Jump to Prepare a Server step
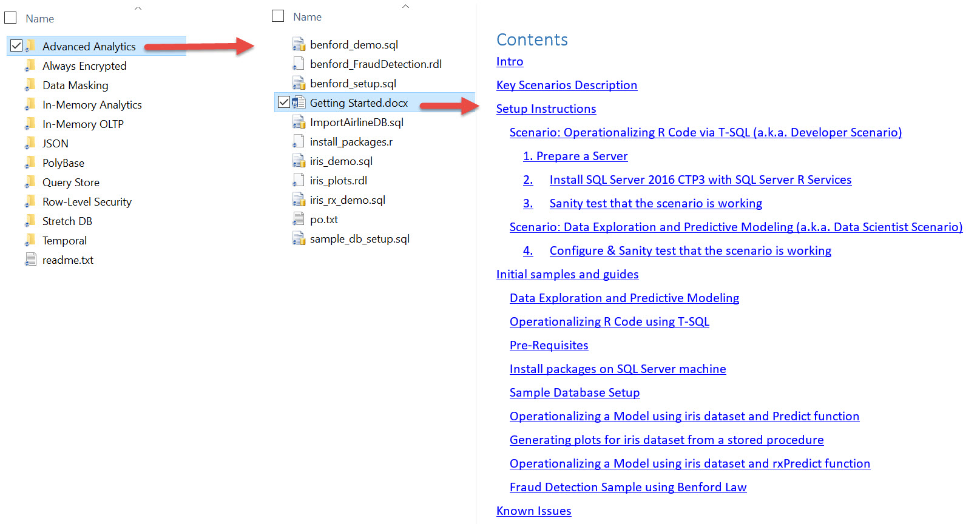The image size is (980, 524). pos(575,156)
